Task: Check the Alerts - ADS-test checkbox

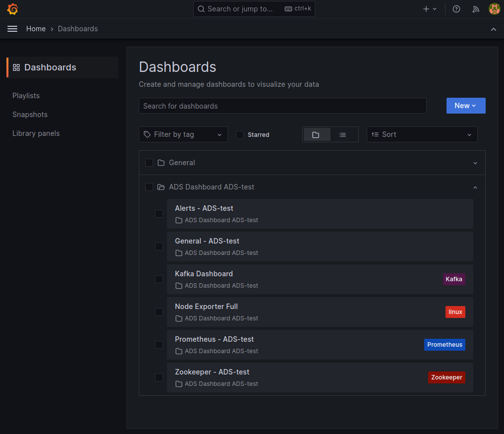Action: (x=159, y=214)
